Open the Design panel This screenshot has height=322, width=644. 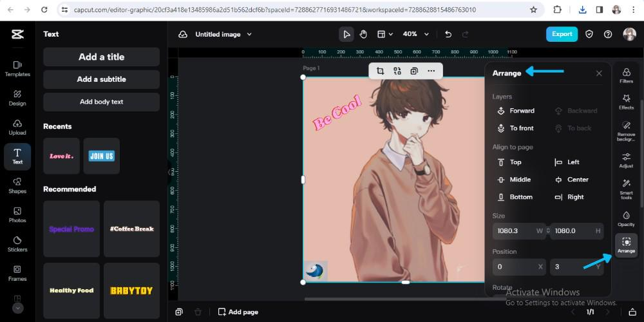[17, 98]
